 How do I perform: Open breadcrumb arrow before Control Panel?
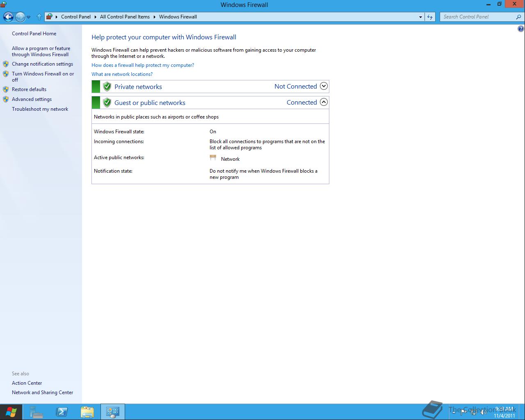tap(57, 17)
